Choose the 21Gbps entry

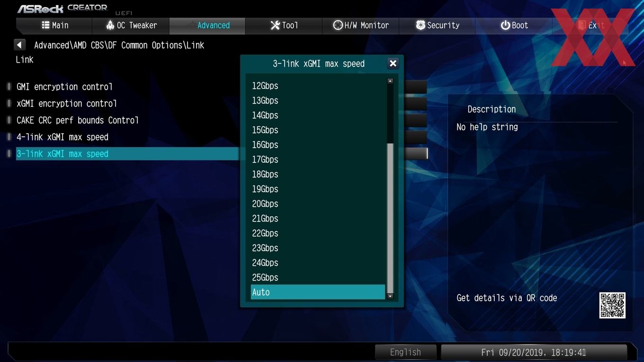[x=318, y=218]
